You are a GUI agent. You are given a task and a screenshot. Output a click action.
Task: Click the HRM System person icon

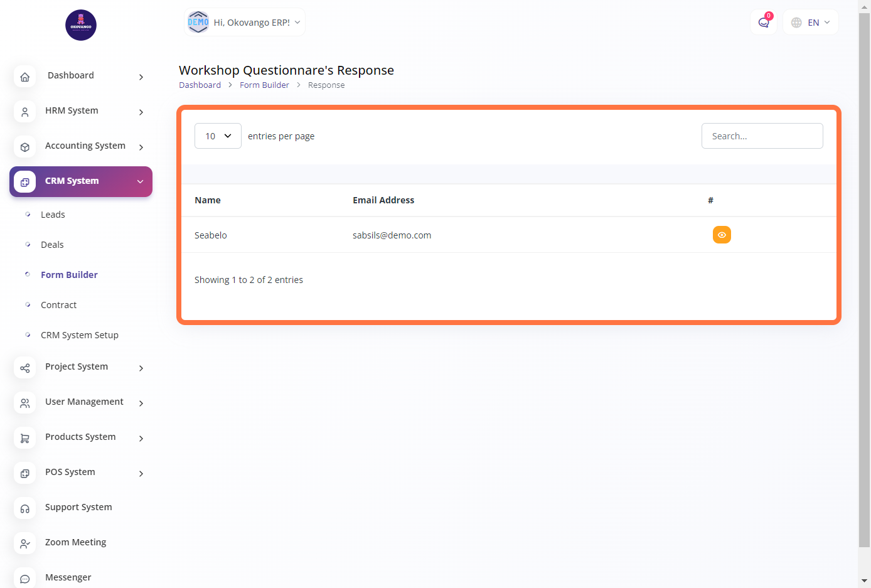click(25, 112)
